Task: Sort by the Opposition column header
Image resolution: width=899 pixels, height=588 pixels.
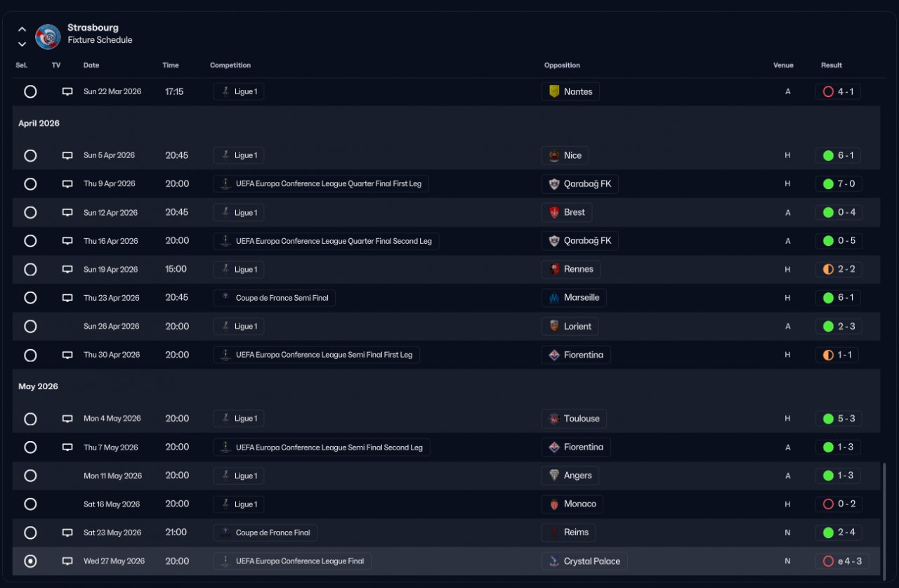Action: click(x=562, y=65)
